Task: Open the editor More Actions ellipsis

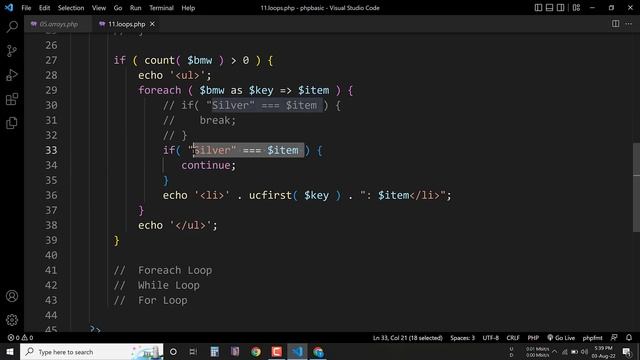Action: (629, 24)
